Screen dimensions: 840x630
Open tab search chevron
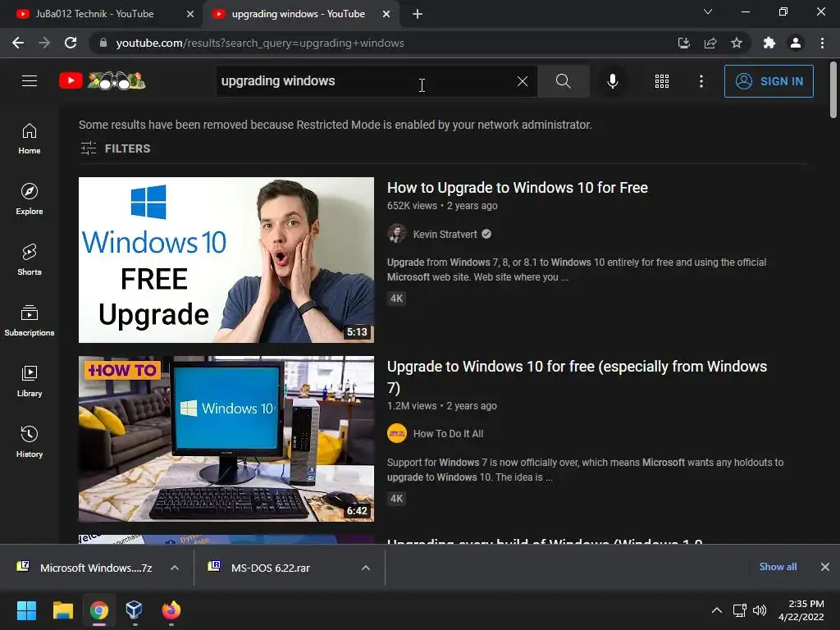[708, 11]
